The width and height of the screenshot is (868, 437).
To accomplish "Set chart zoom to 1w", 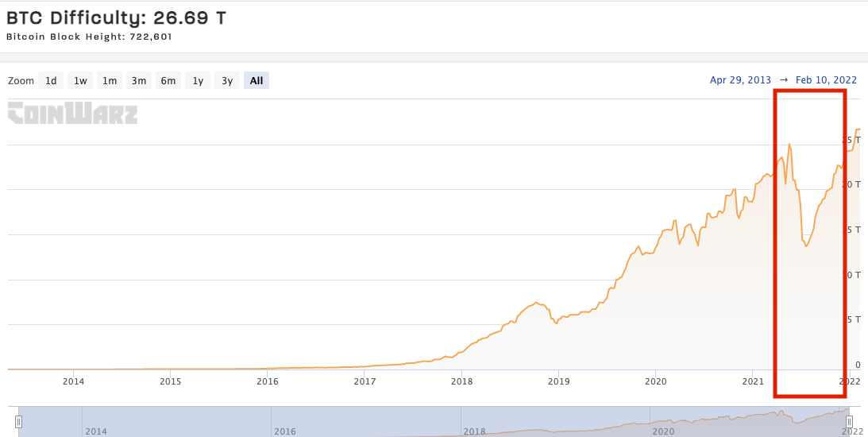I will pos(80,81).
